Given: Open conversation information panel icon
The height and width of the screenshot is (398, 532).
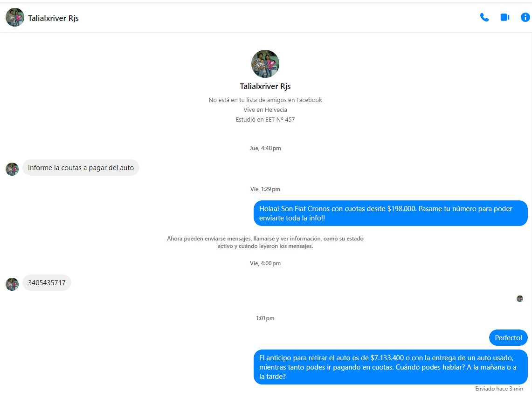Looking at the screenshot, I should point(525,18).
